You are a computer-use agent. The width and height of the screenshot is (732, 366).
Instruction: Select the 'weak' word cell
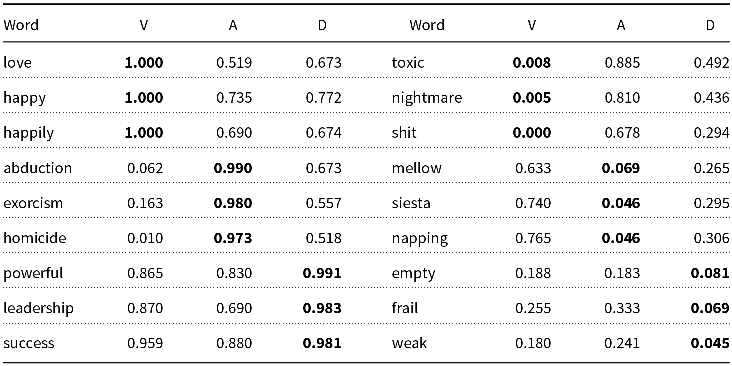coord(409,343)
